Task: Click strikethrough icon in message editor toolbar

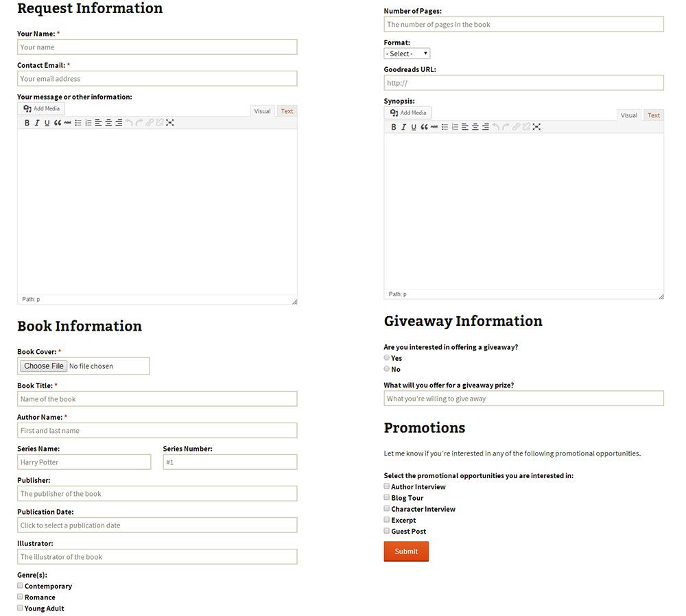Action: 68,123
